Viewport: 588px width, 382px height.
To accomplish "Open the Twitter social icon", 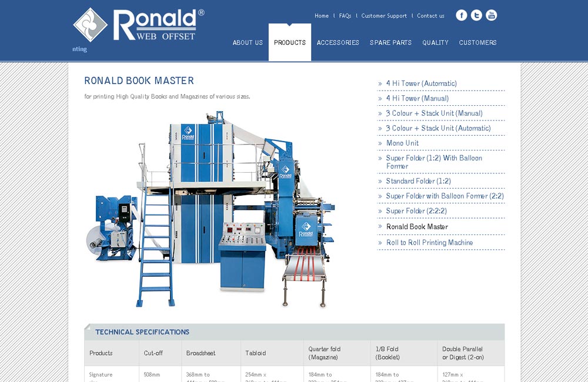I will click(476, 15).
